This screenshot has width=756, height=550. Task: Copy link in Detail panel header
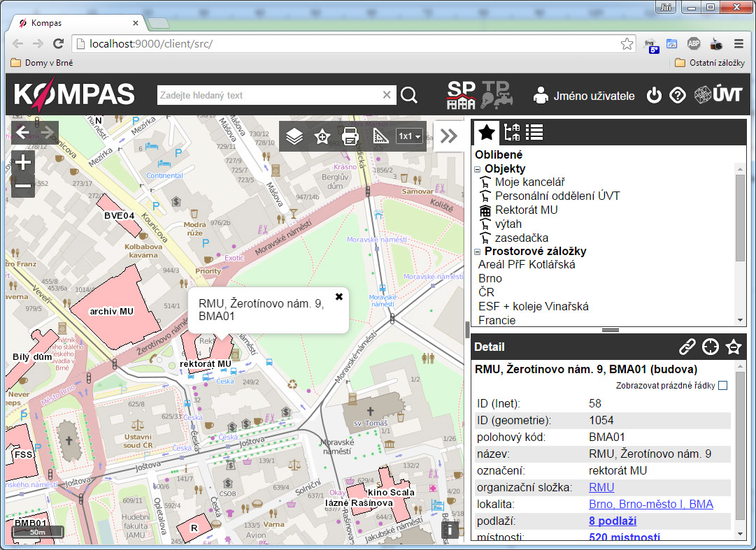[687, 347]
